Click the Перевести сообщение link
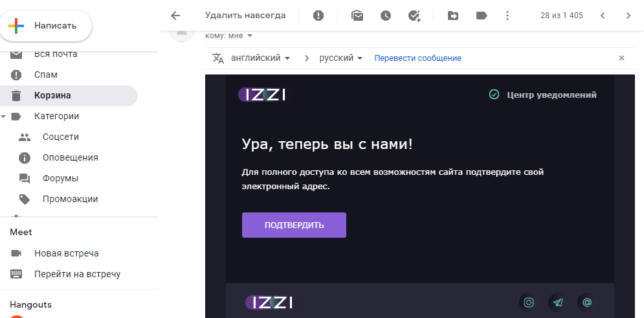Screen dimensions: 644x318 click(x=417, y=58)
